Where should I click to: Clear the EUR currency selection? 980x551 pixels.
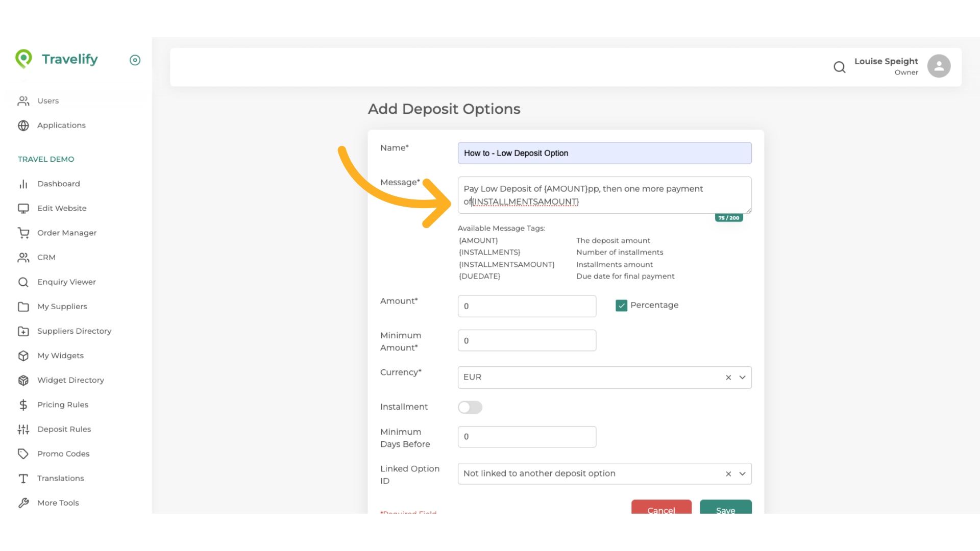728,378
